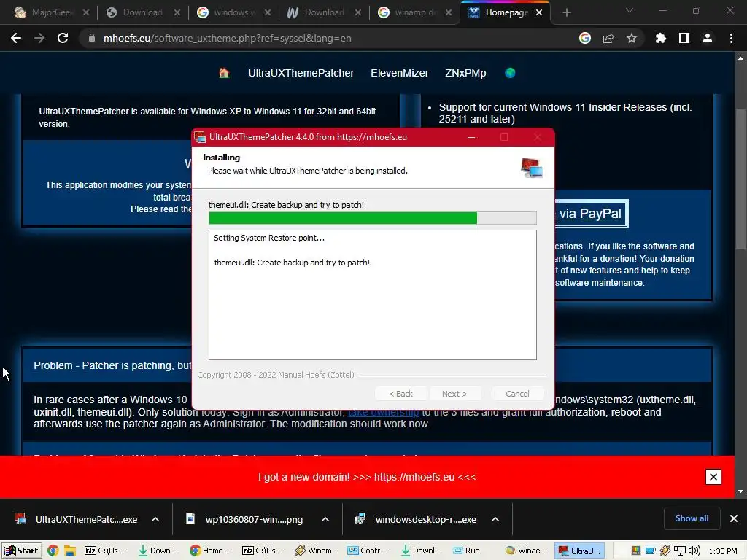Switch to the 'windows w' Google tab
Screen dimensions: 747x560
point(227,12)
